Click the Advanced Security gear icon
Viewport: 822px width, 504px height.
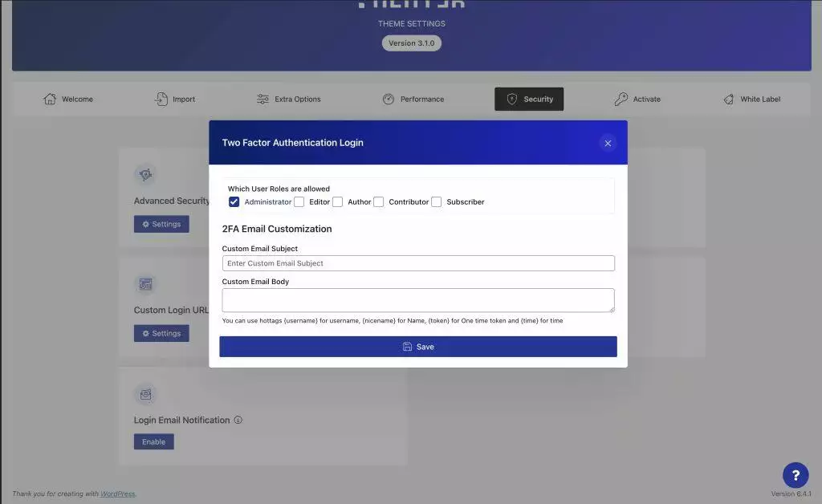[145, 174]
